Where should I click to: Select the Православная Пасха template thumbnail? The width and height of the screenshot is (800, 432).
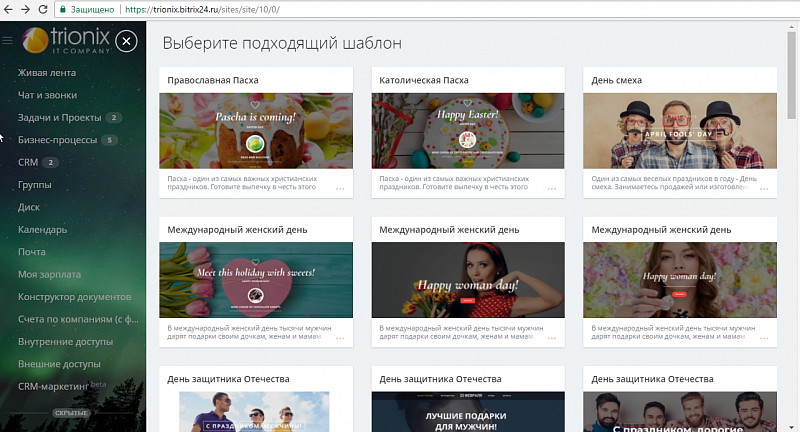tap(256, 131)
